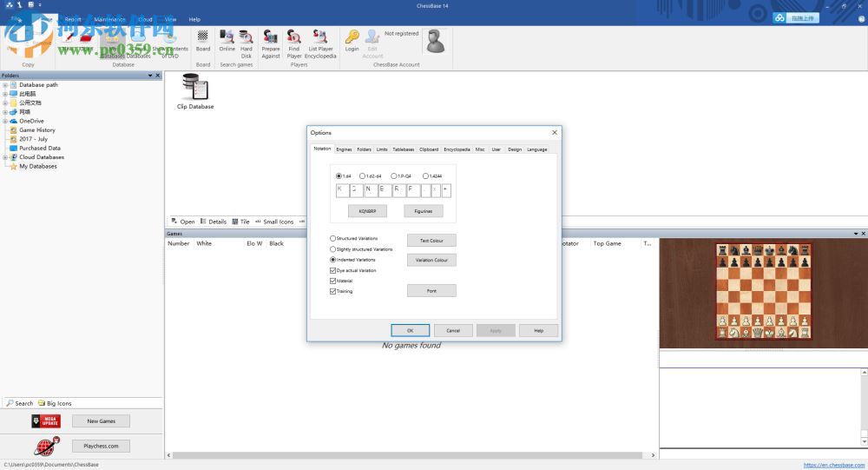This screenshot has height=470, width=868.
Task: Switch to Tile view in the toolbar
Action: point(240,222)
